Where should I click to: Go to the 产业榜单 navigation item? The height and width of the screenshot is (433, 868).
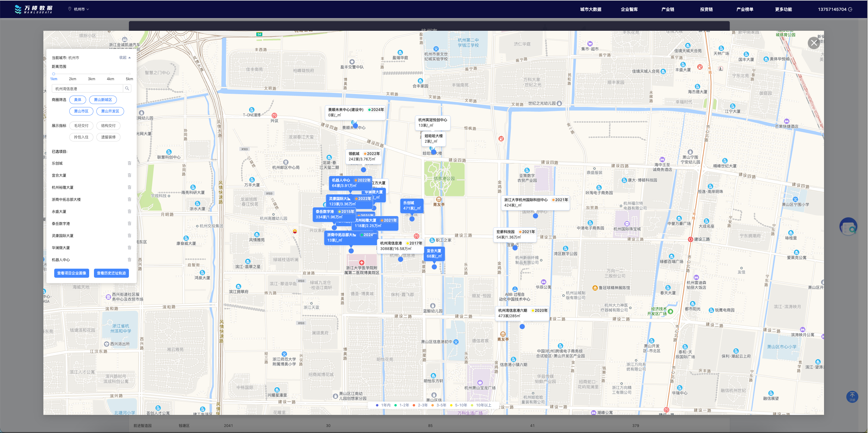[x=745, y=9]
